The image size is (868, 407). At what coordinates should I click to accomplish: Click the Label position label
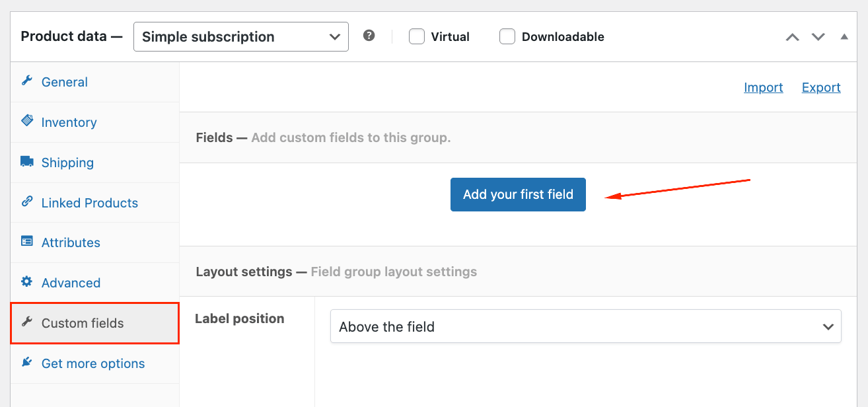point(240,318)
